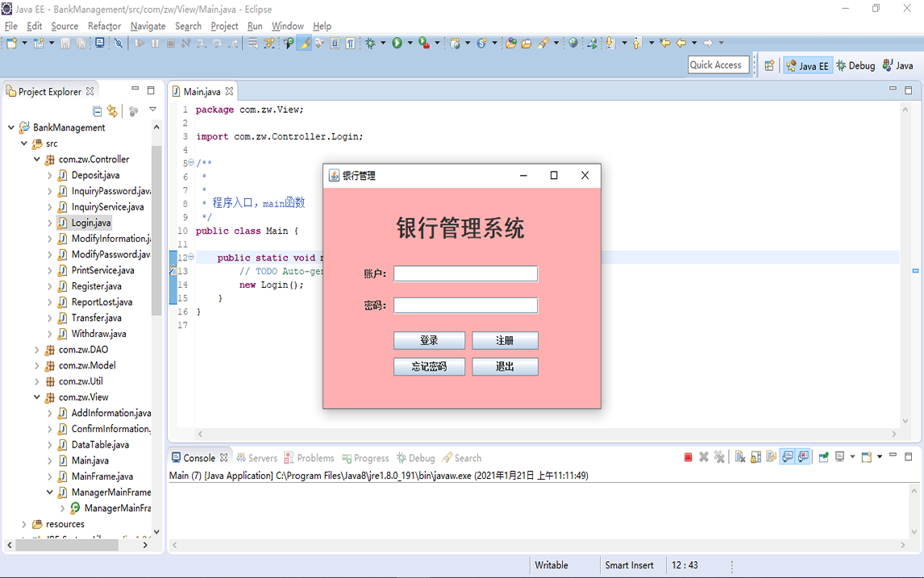924x578 pixels.
Task: Select Login.java in Project Explorer
Action: click(91, 222)
